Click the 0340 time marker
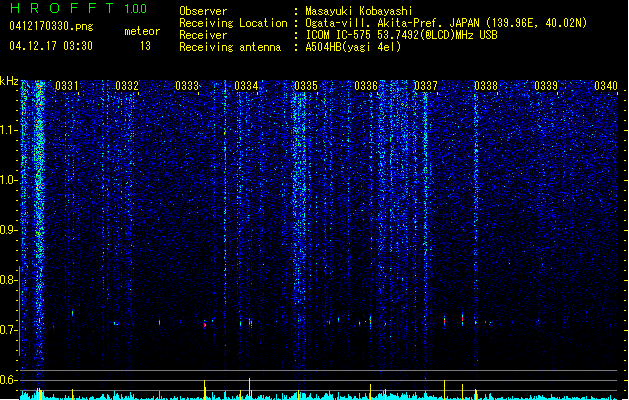Screen dimensions: 629x400 coord(606,86)
